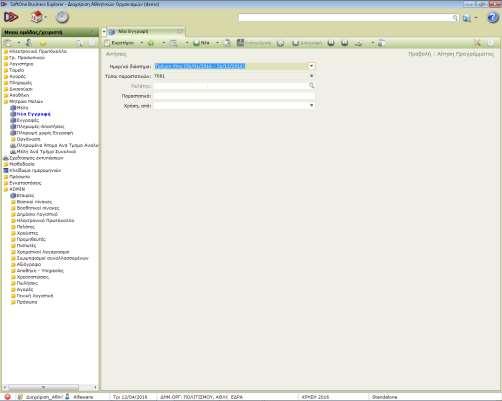This screenshot has height=401, width=502.
Task: Click the red status icon in bottom-left corner
Action: click(x=7, y=397)
